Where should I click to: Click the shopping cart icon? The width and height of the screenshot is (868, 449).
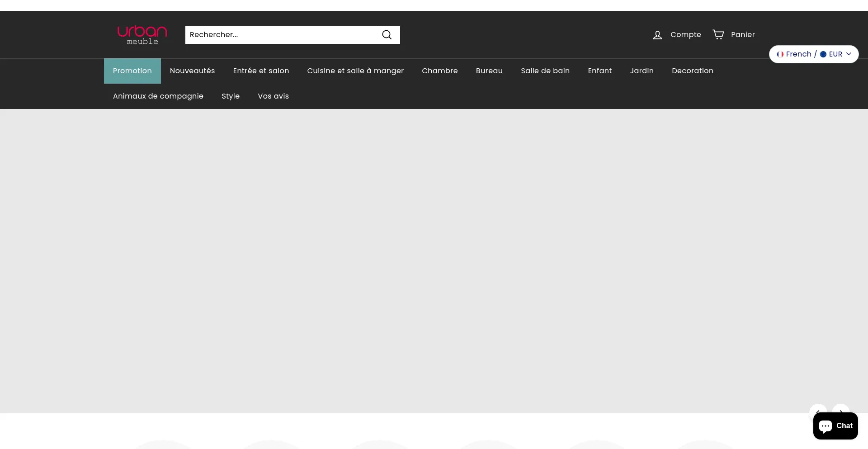tap(718, 34)
